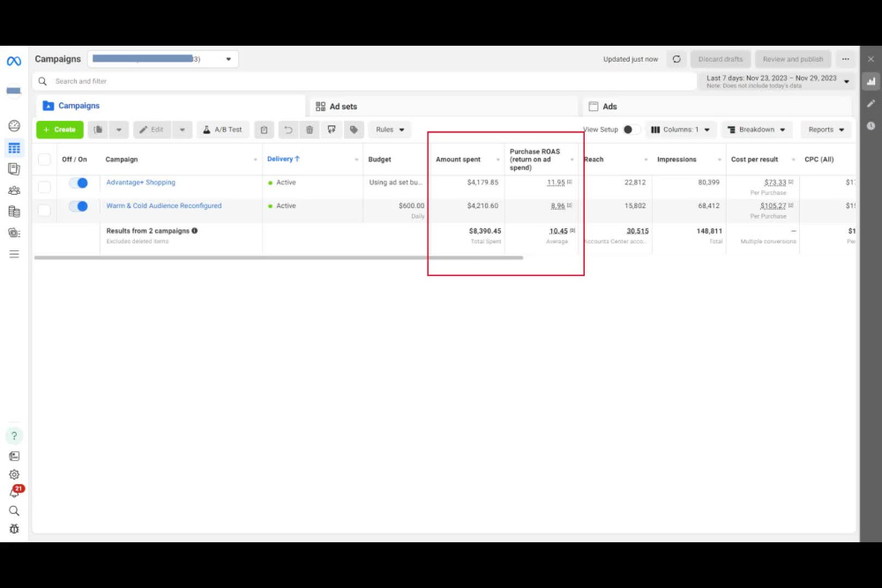
Task: Open the Reports dropdown
Action: [x=826, y=130]
